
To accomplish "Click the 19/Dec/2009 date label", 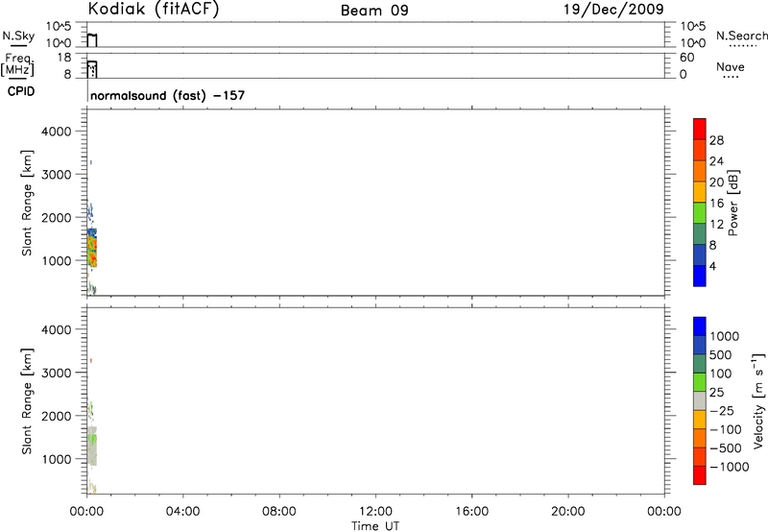I will pos(613,10).
